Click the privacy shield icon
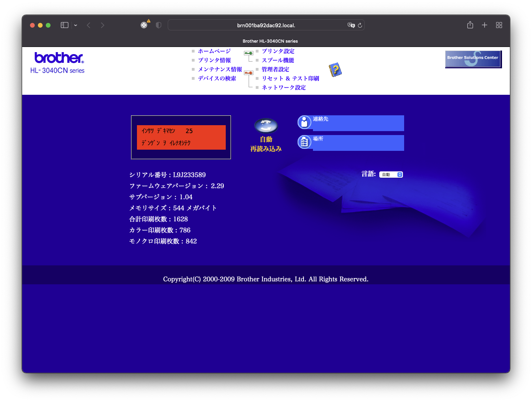532x402 pixels. [x=159, y=25]
